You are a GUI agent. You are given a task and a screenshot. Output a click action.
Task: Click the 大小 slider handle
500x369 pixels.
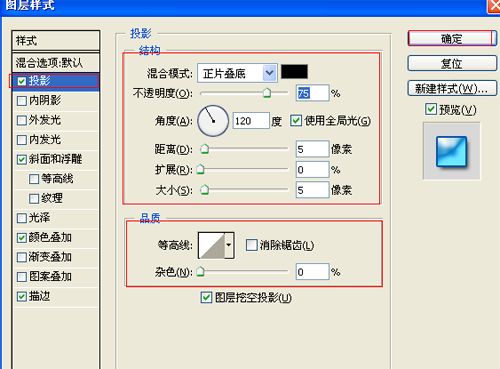204,190
